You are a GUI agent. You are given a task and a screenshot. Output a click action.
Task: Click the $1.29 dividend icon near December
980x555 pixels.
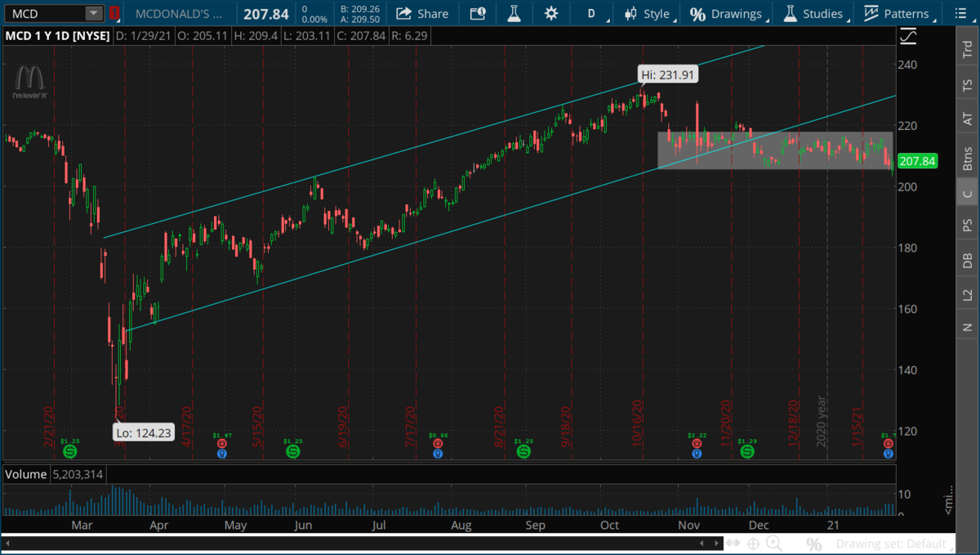click(x=746, y=450)
